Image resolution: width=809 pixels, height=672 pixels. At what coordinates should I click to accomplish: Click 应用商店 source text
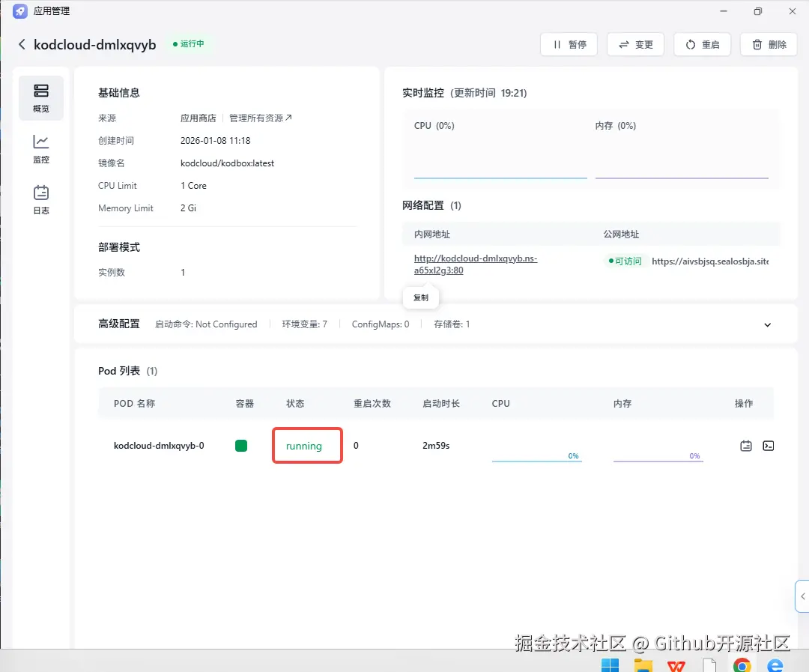198,118
